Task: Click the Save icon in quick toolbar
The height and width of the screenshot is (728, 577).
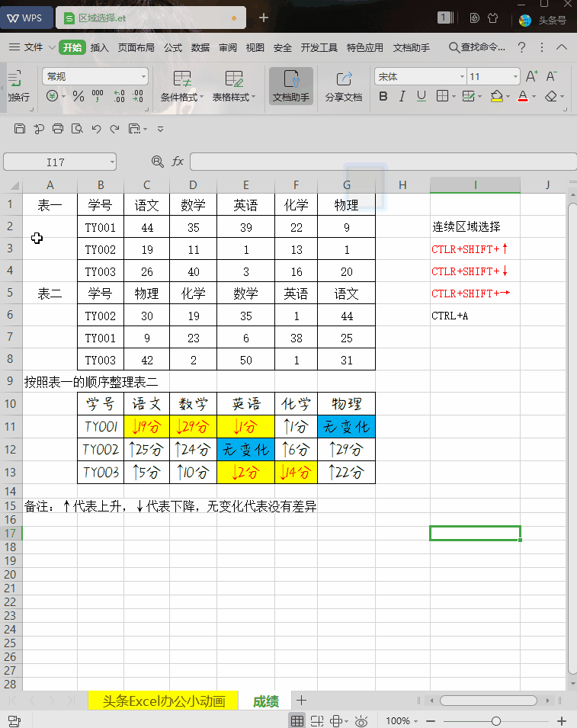Action: [x=20, y=129]
